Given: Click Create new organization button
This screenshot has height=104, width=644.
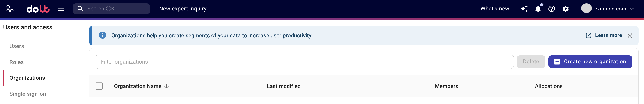Looking at the screenshot, I should [x=590, y=62].
